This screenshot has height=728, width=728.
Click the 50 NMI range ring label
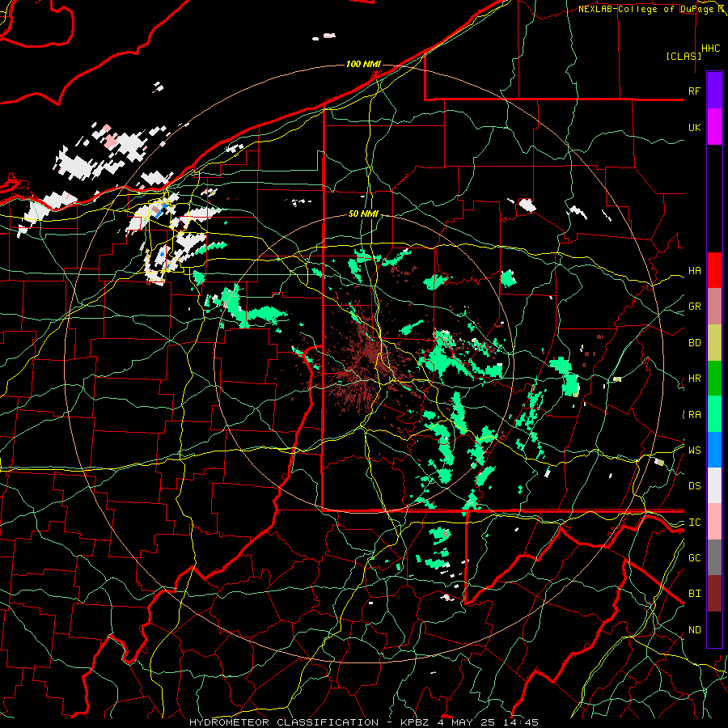tap(363, 214)
